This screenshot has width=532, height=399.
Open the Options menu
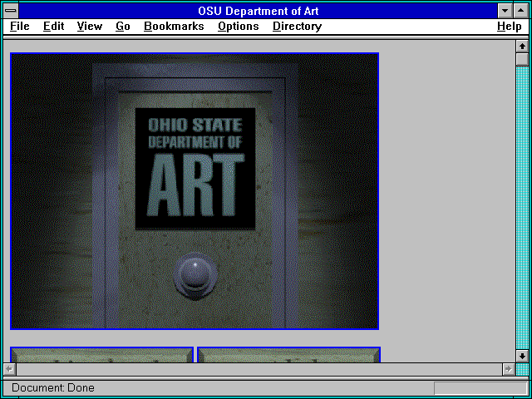click(x=239, y=27)
